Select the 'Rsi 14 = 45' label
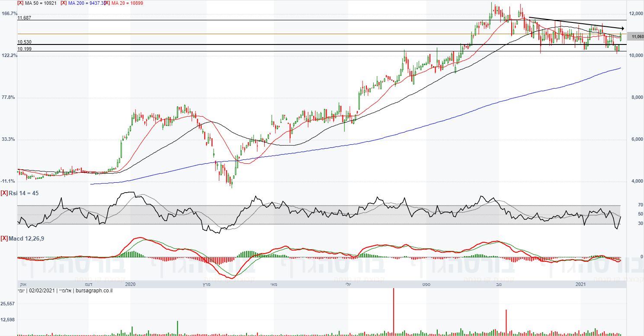This screenshot has width=644, height=336. (x=24, y=193)
